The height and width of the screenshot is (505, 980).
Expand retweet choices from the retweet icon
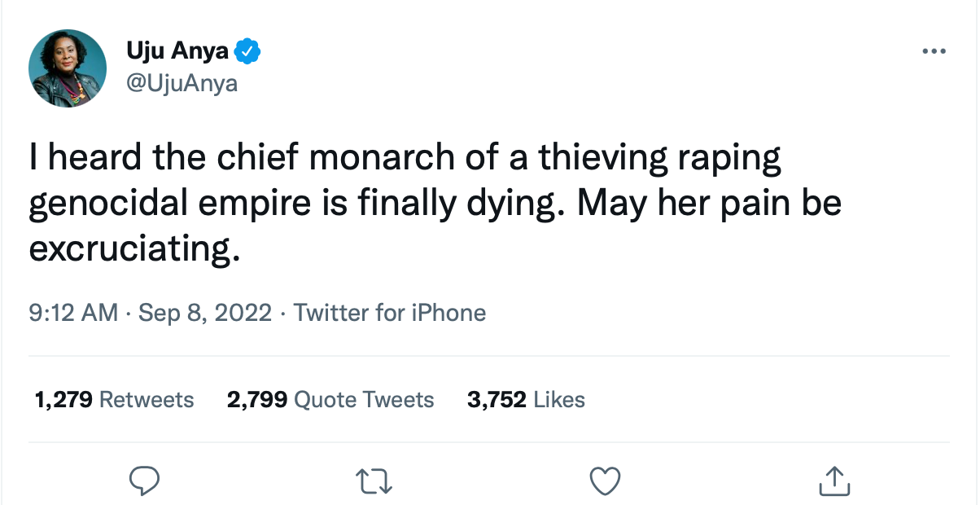pos(374,481)
